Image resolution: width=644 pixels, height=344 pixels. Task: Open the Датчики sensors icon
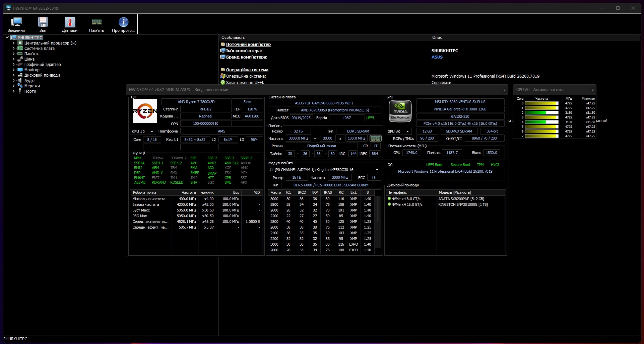coord(70,24)
